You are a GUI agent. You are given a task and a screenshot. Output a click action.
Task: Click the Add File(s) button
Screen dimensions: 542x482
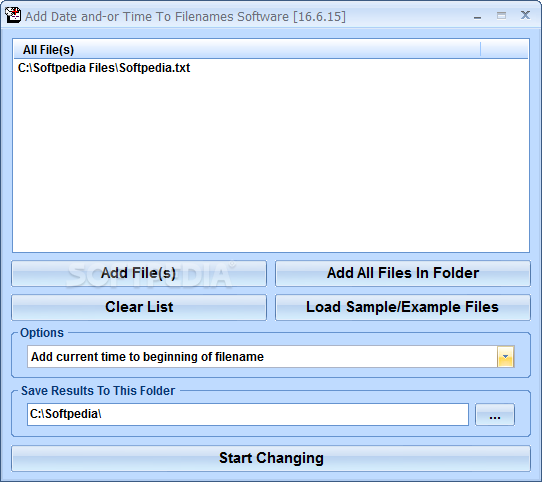[x=139, y=273]
